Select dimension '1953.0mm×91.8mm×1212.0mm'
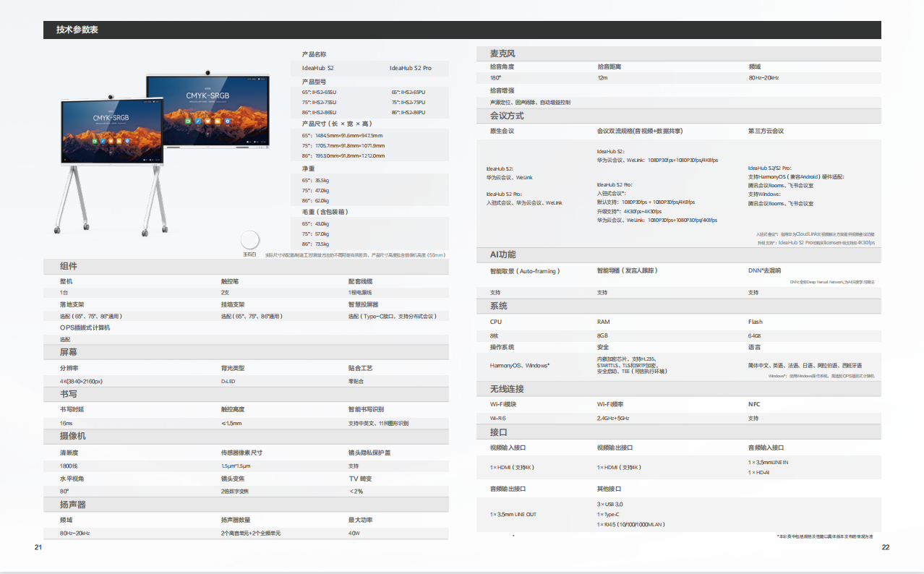This screenshot has height=574, width=924. (348, 155)
